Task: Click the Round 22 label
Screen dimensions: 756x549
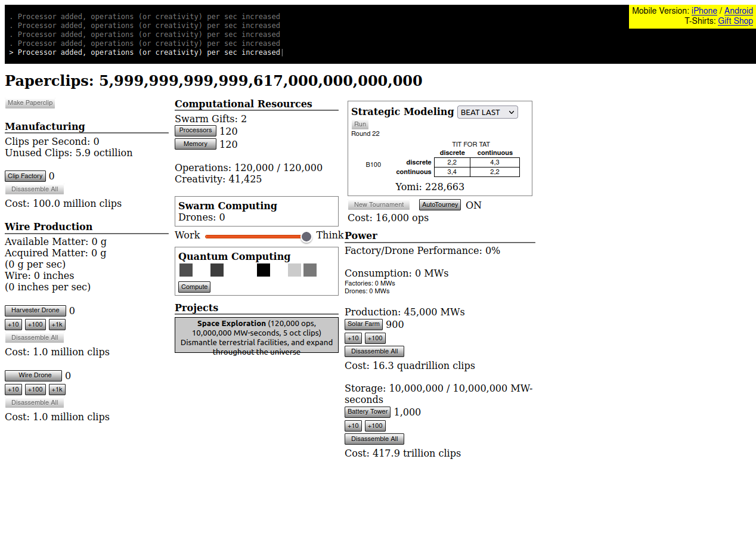Action: coord(365,134)
